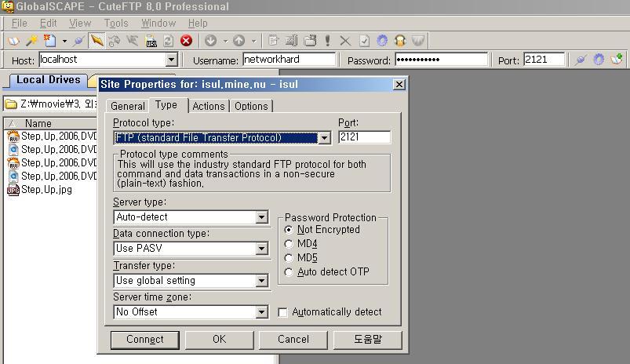Image resolution: width=630 pixels, height=364 pixels.
Task: Expand the Download options dropdown arrow
Action: (x=225, y=41)
